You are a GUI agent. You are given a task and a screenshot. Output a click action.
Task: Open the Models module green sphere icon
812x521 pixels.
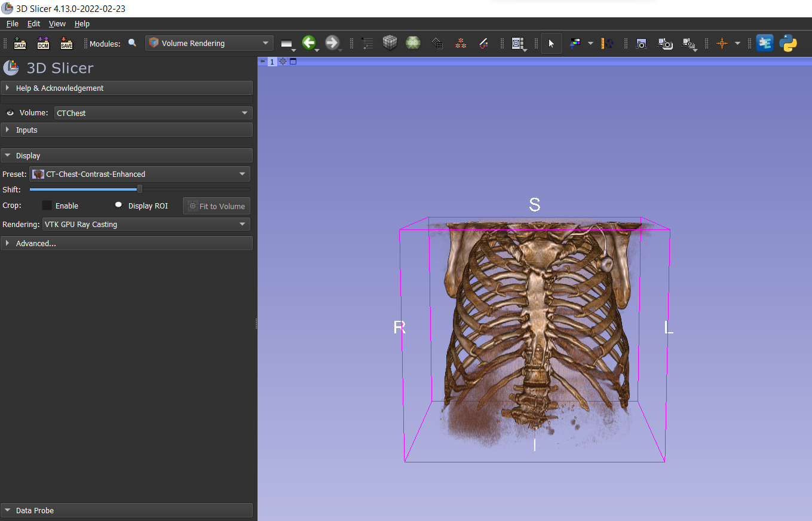[413, 43]
